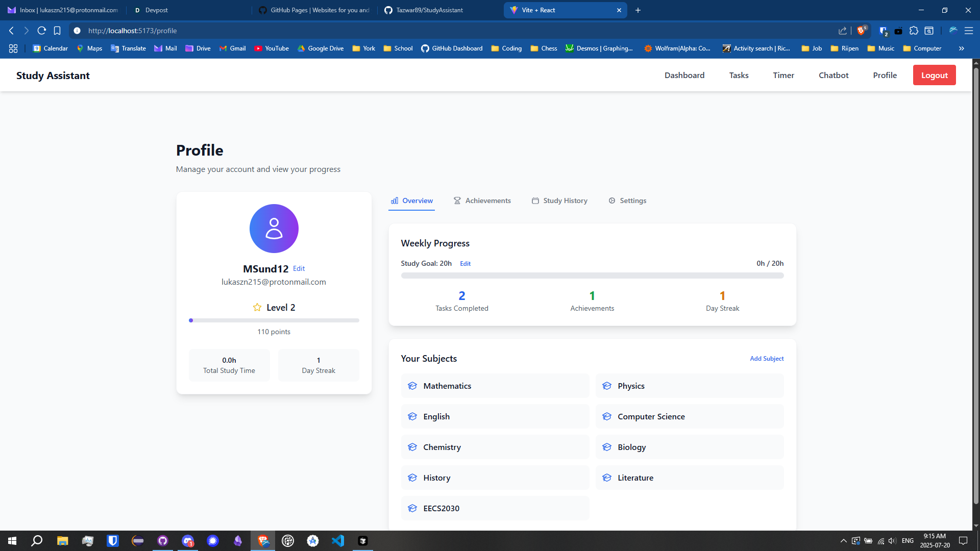Switch to the Study History tab
This screenshot has width=980, height=551.
coord(559,201)
